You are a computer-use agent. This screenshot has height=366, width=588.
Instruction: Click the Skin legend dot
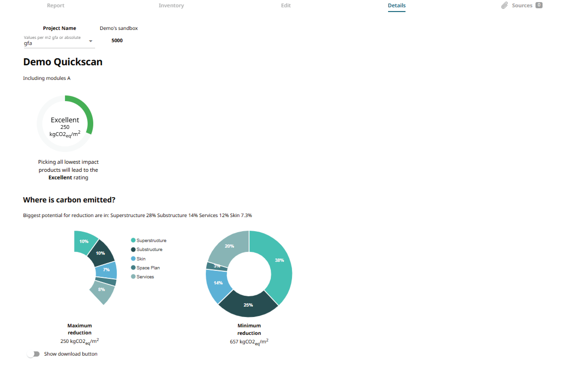click(133, 259)
